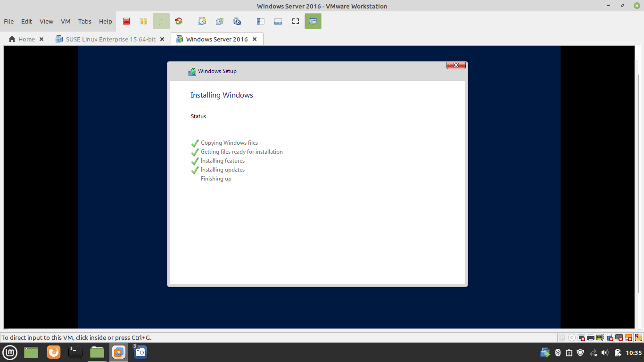Click the yellow Suspend VM button
The width and height of the screenshot is (644, 362).
[x=144, y=21]
